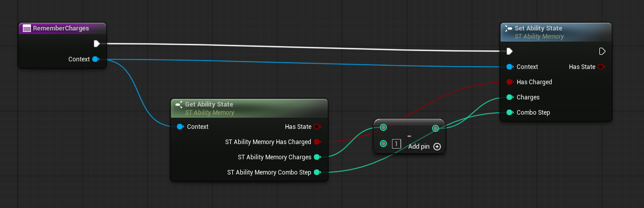Click Has Charged input pin

[x=510, y=82]
